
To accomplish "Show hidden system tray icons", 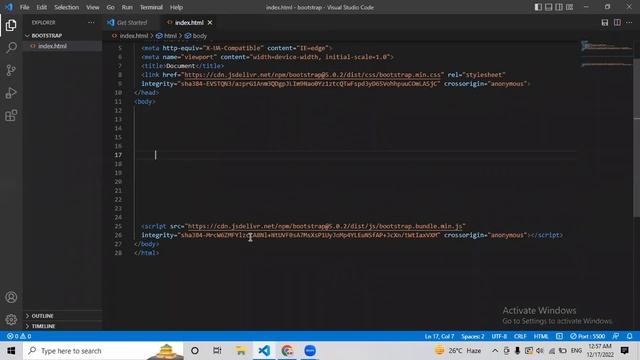I will point(495,351).
